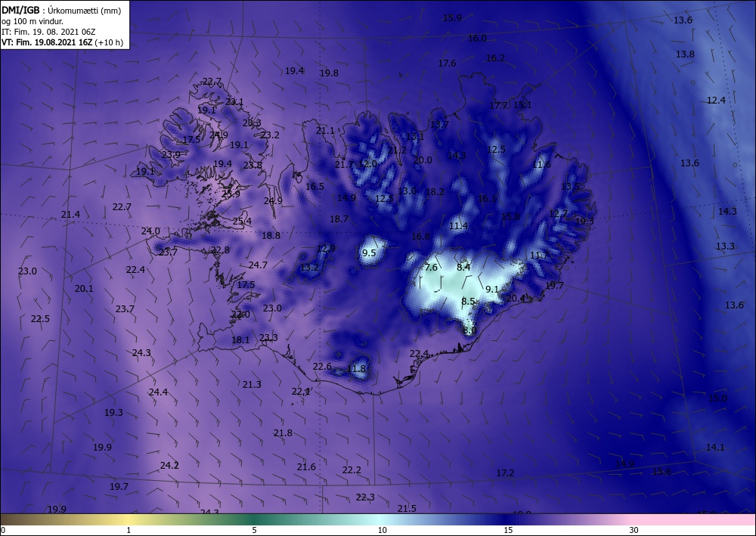
Task: Click the 20.4 map value
Action: tap(516, 299)
